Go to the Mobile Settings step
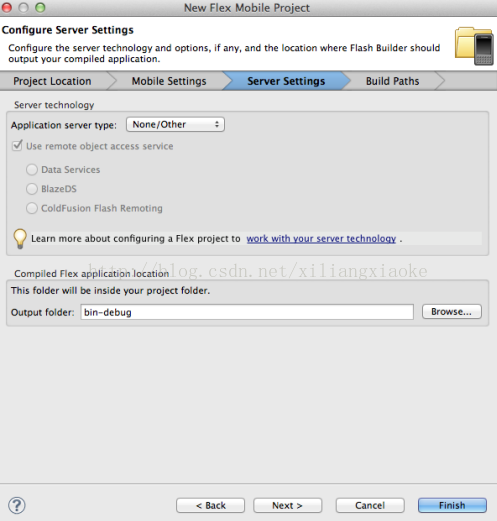Screen dimensions: 497x521 169,81
